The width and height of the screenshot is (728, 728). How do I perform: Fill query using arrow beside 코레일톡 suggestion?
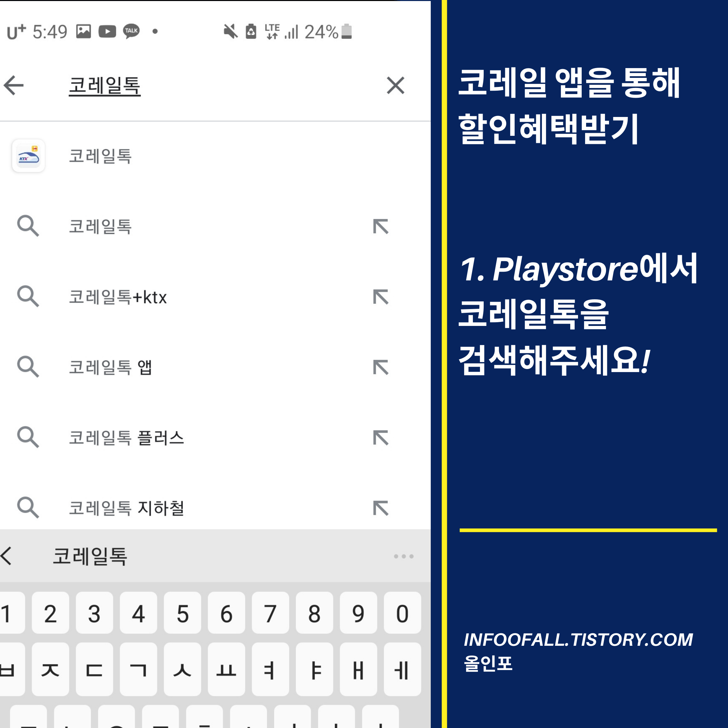381,226
